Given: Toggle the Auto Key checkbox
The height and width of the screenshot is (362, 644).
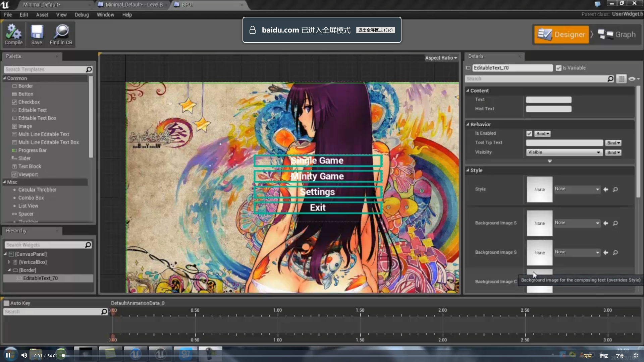Looking at the screenshot, I should (6, 303).
